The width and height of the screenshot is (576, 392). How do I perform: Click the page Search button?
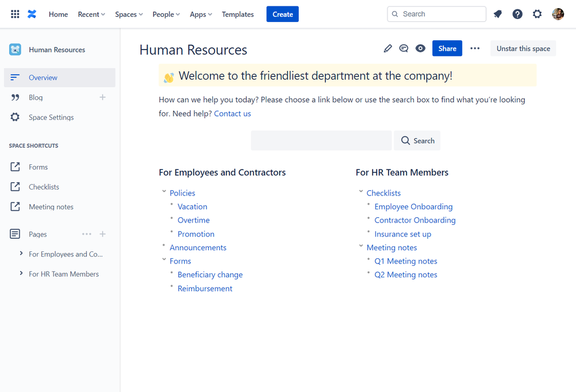[x=417, y=141]
